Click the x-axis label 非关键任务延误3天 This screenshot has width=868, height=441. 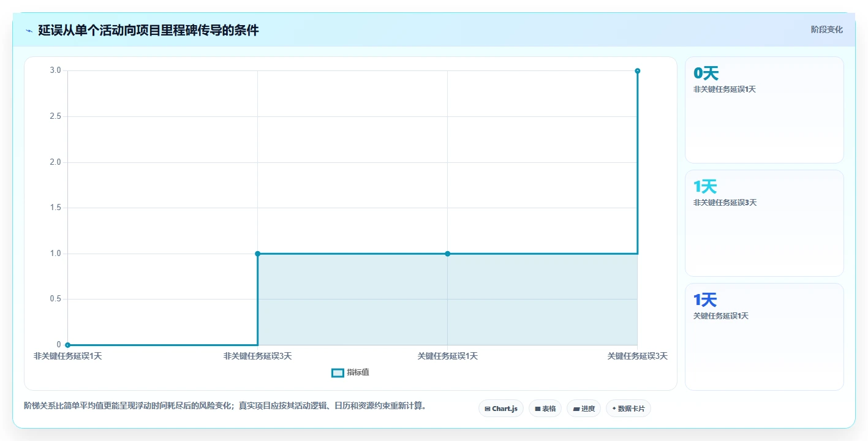point(257,356)
